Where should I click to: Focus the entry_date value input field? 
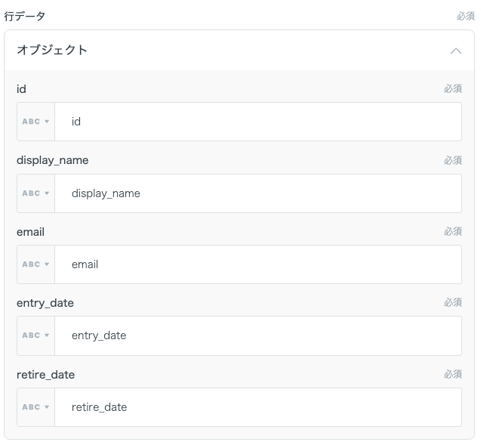coord(257,335)
